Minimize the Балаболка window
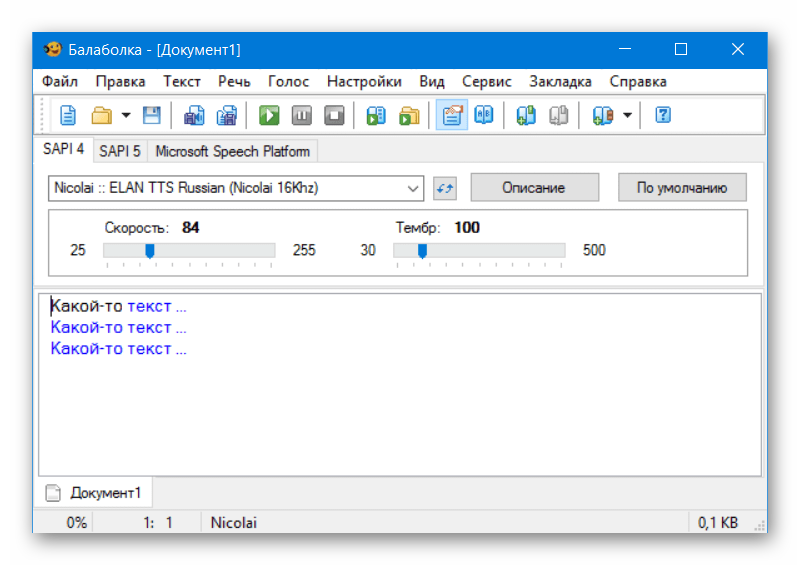Screen dimensions: 800x565 (x=625, y=50)
